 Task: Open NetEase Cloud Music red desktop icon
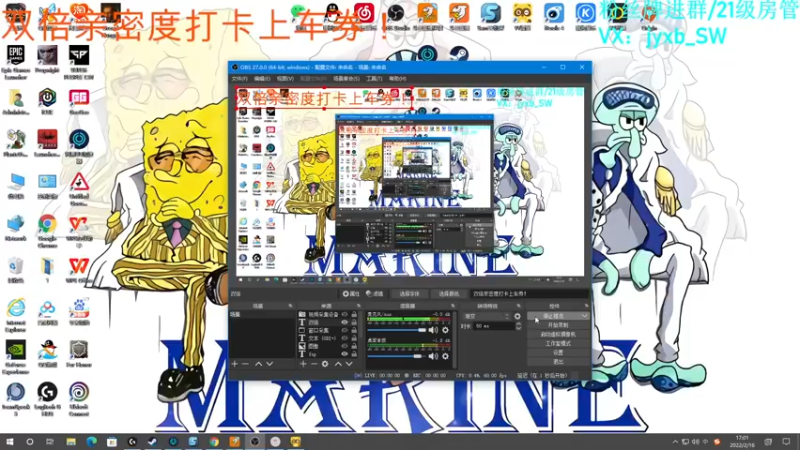tap(364, 17)
